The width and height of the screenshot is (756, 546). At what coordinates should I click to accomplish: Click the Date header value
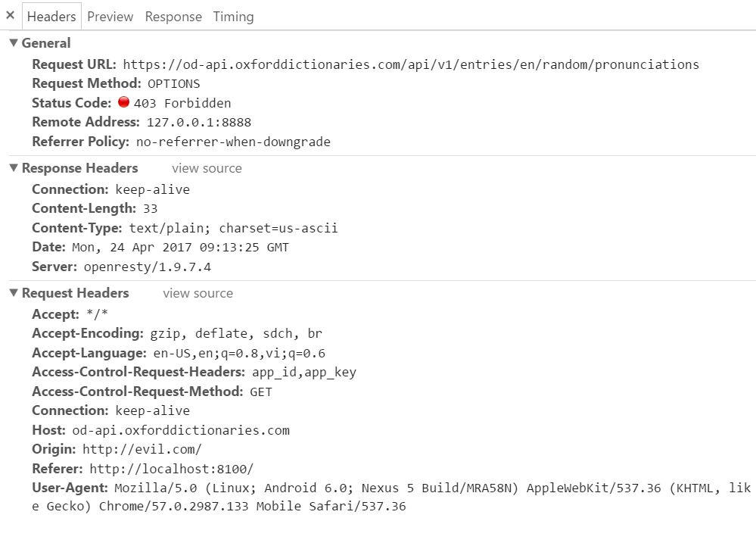click(x=180, y=248)
